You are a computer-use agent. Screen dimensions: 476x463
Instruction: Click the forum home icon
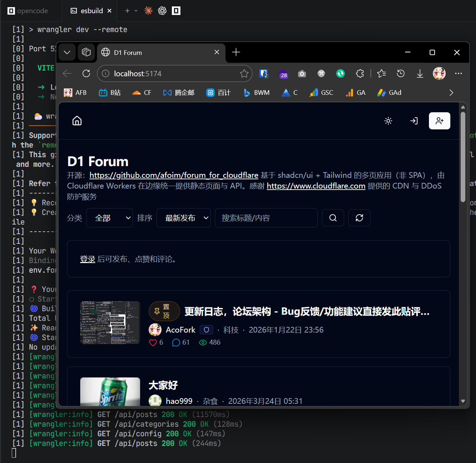click(77, 121)
